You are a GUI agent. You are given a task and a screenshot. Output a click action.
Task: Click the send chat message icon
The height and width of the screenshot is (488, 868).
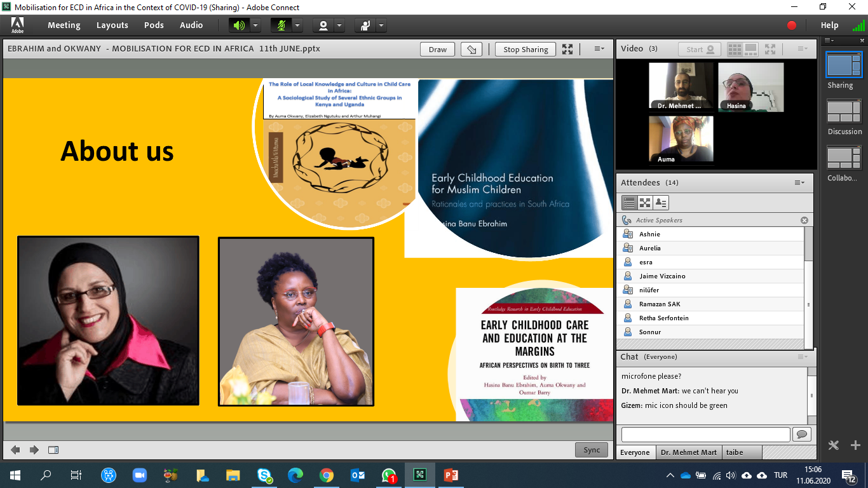point(801,434)
